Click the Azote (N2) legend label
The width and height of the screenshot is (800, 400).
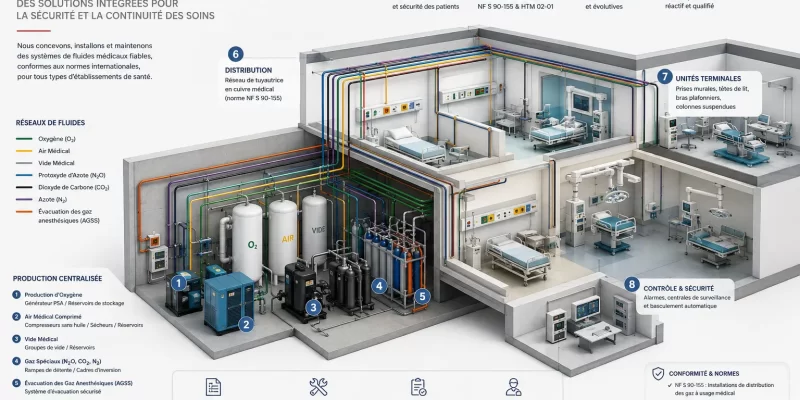click(53, 199)
